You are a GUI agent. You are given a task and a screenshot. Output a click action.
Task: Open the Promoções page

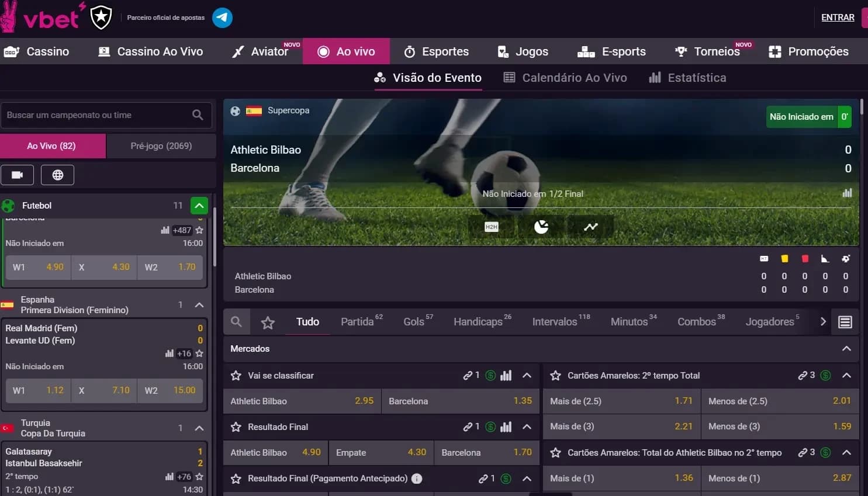808,51
